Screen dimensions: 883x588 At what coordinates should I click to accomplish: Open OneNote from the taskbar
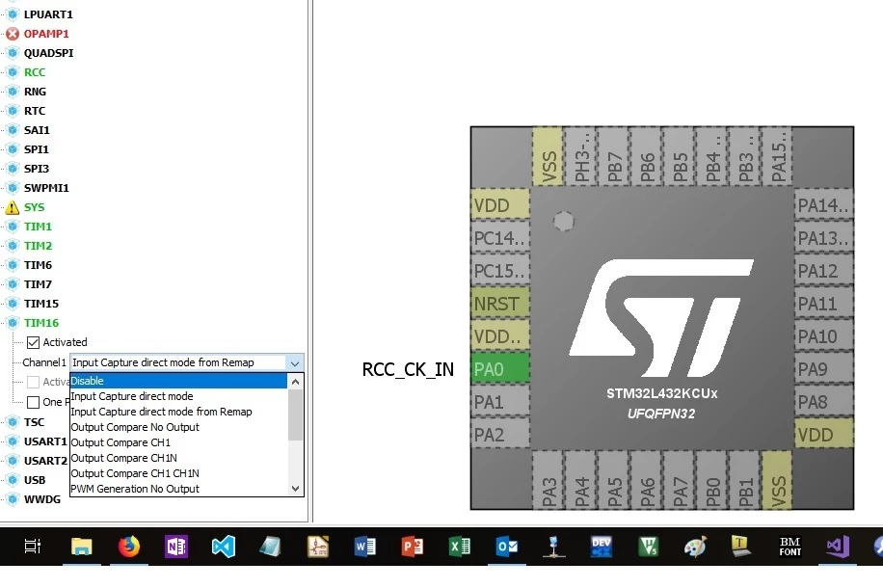pyautogui.click(x=175, y=547)
